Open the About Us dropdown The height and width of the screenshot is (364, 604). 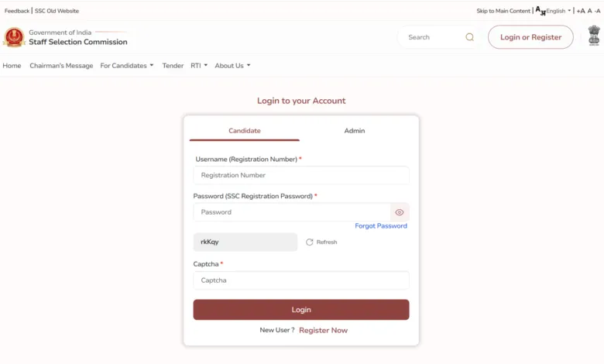coord(232,66)
